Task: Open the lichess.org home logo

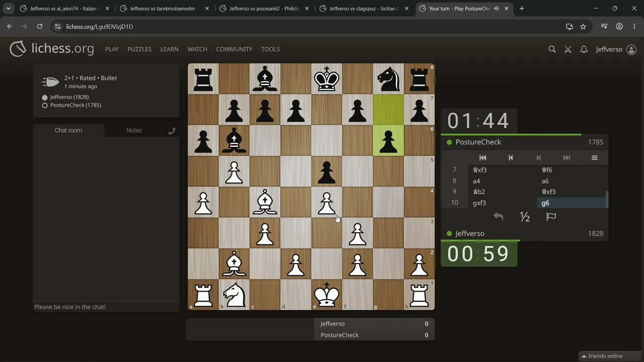Action: click(52, 49)
